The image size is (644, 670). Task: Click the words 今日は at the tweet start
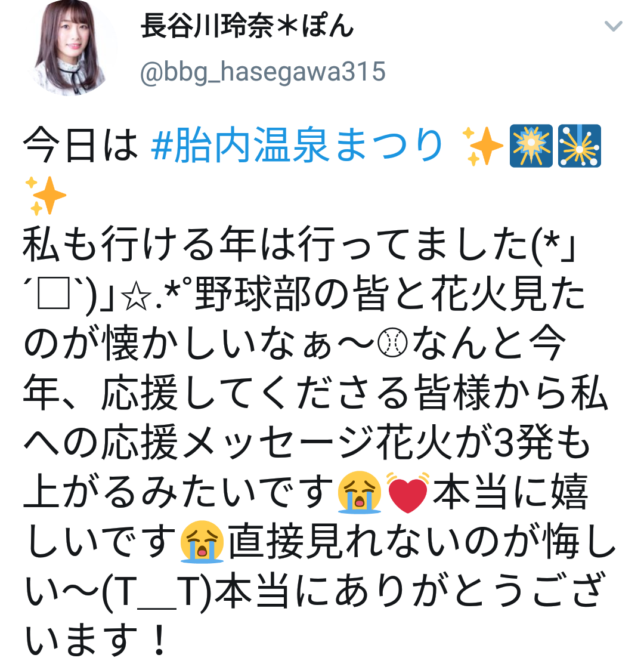(x=80, y=146)
